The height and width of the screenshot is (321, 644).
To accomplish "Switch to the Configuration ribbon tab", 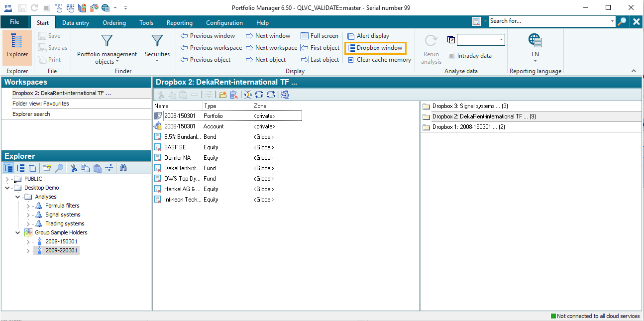I will click(x=224, y=23).
